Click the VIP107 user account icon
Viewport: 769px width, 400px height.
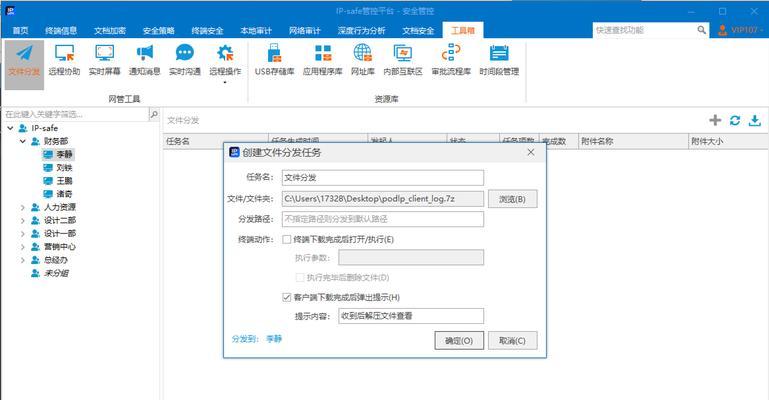722,30
